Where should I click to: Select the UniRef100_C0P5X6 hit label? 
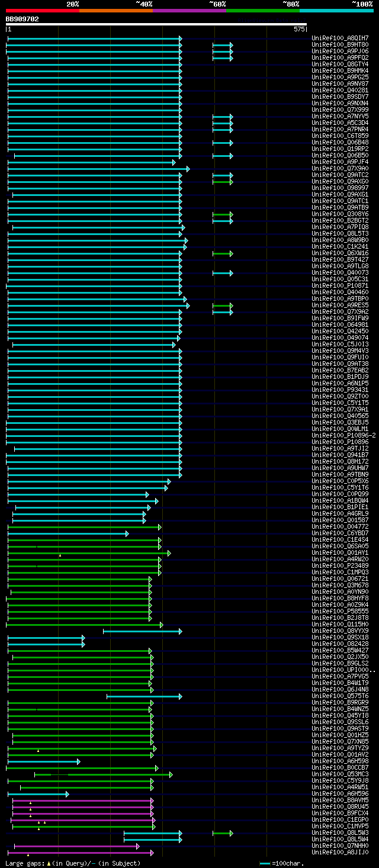[x=340, y=481]
